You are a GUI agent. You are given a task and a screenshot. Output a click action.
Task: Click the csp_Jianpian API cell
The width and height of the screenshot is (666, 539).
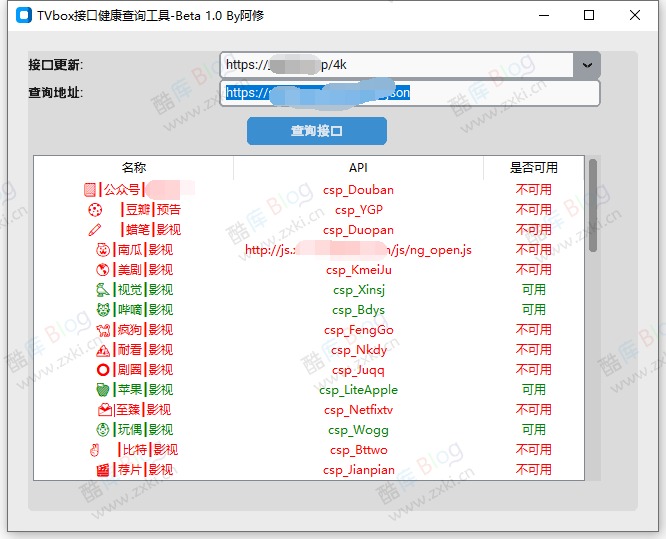click(x=359, y=469)
